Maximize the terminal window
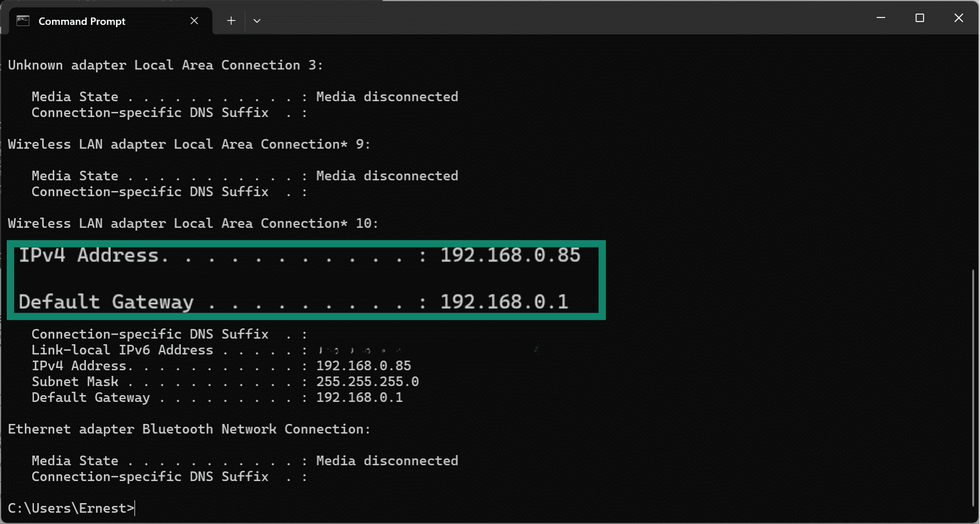The height and width of the screenshot is (524, 980). point(920,18)
